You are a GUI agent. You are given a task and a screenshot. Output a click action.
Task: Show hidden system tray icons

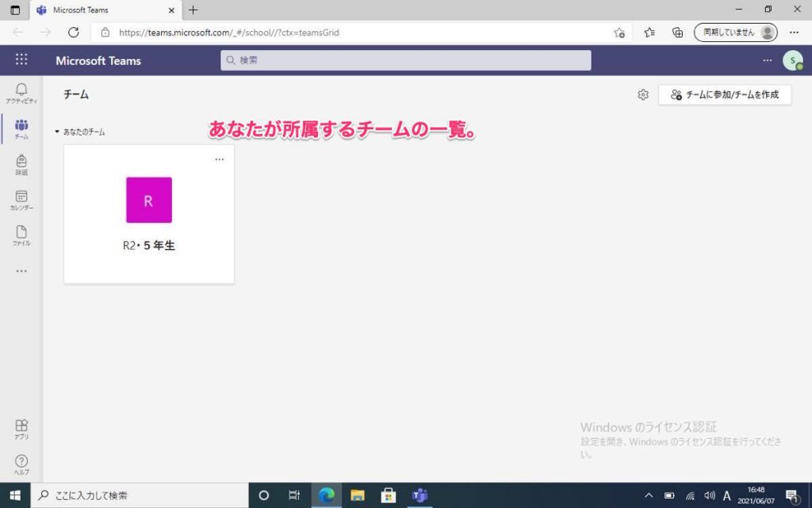[x=649, y=495]
